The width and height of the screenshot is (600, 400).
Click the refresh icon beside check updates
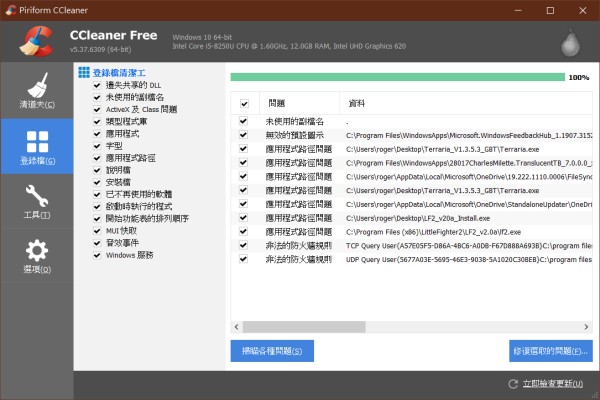(513, 384)
